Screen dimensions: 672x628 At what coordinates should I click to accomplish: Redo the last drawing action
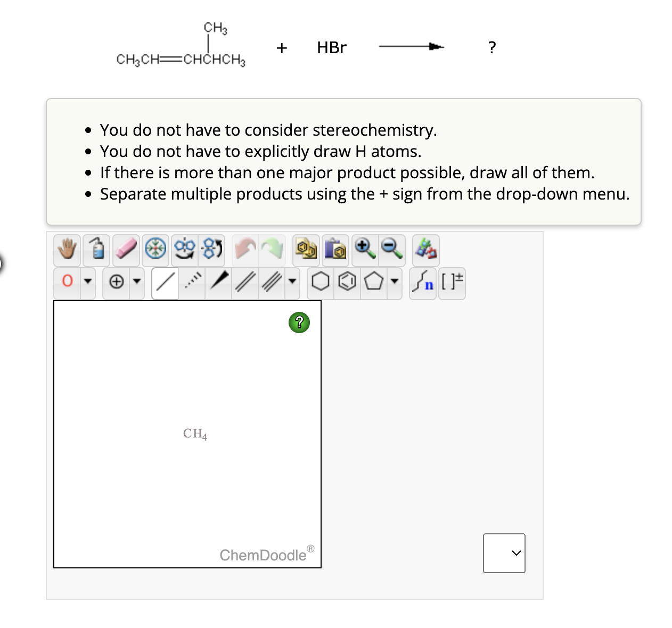tap(272, 250)
